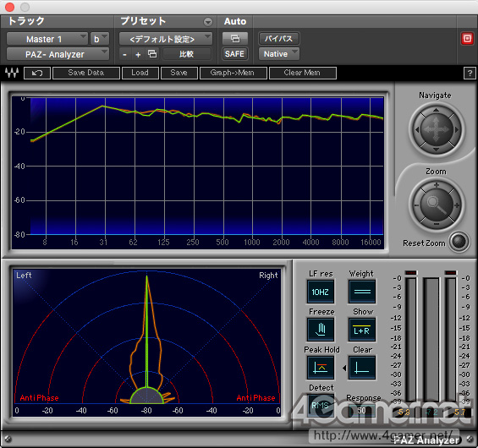Toggle the SAFE automation button
This screenshot has width=478, height=448.
(234, 54)
